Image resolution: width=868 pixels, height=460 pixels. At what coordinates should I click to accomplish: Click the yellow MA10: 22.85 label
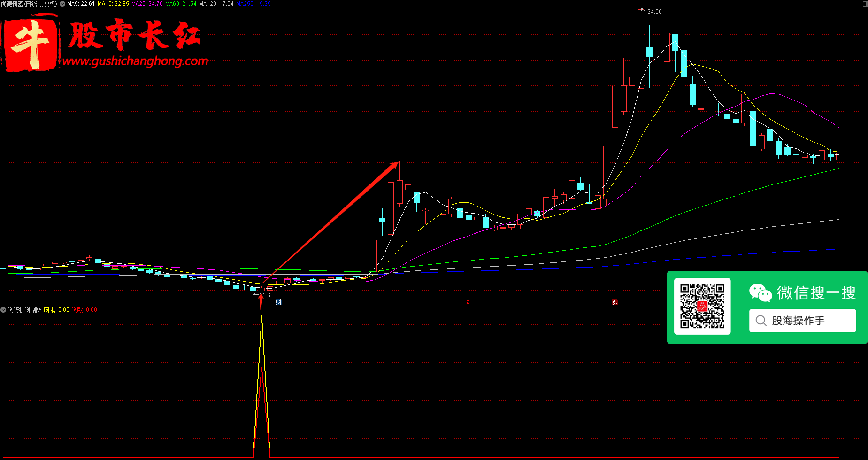[x=113, y=4]
